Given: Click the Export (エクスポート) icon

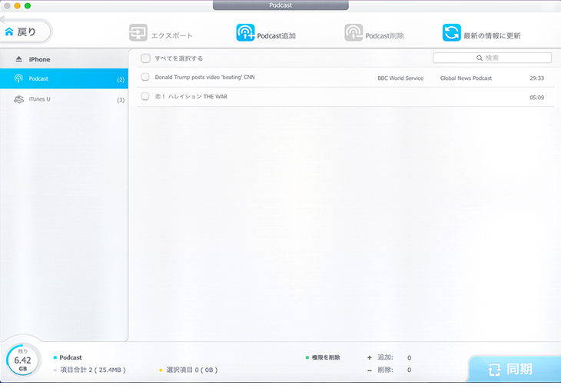Looking at the screenshot, I should 138,33.
